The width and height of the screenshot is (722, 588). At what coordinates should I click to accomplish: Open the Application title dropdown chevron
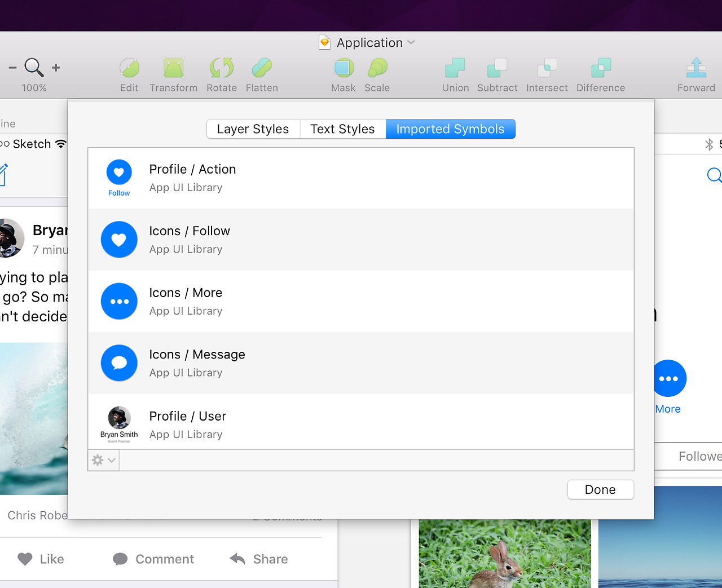pyautogui.click(x=411, y=42)
